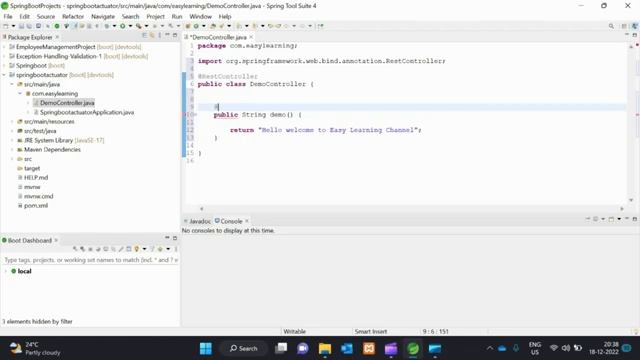The image size is (640, 360).
Task: Collapse the src/main/java folder
Action: click(x=12, y=84)
